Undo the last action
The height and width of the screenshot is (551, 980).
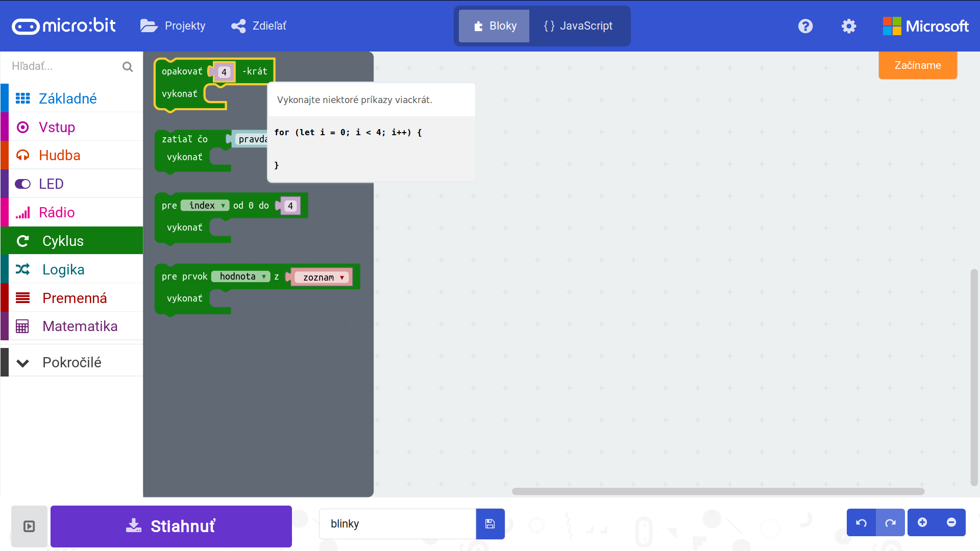tap(861, 522)
